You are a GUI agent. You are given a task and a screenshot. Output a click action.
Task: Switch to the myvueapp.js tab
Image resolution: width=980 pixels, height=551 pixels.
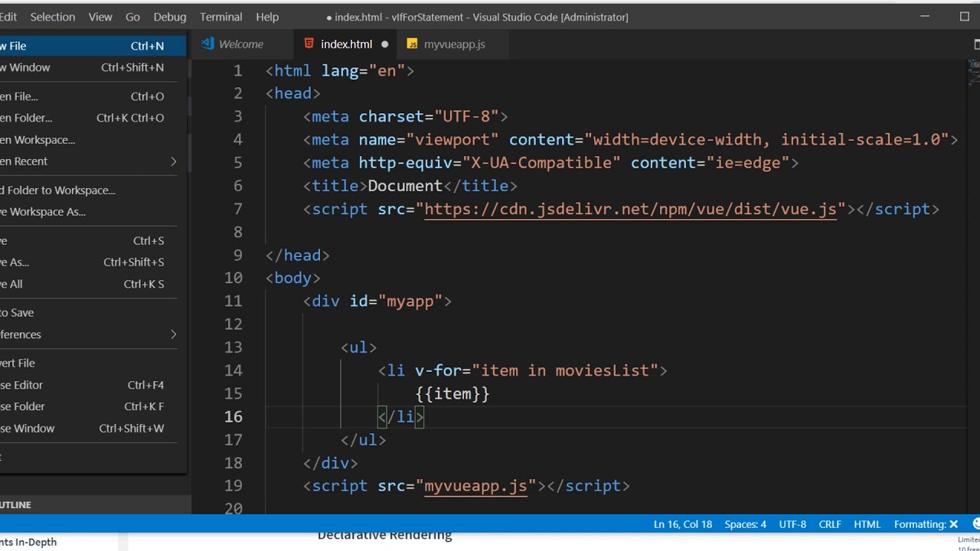coord(454,44)
